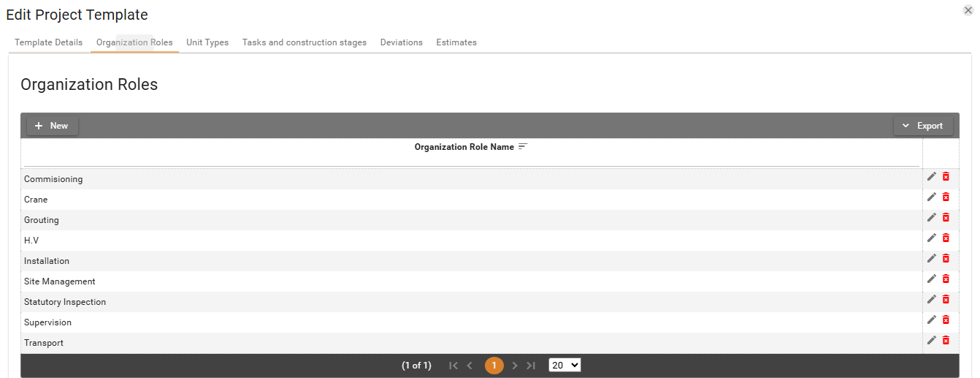This screenshot has height=378, width=980.
Task: Go to first page of roles
Action: coord(453,366)
